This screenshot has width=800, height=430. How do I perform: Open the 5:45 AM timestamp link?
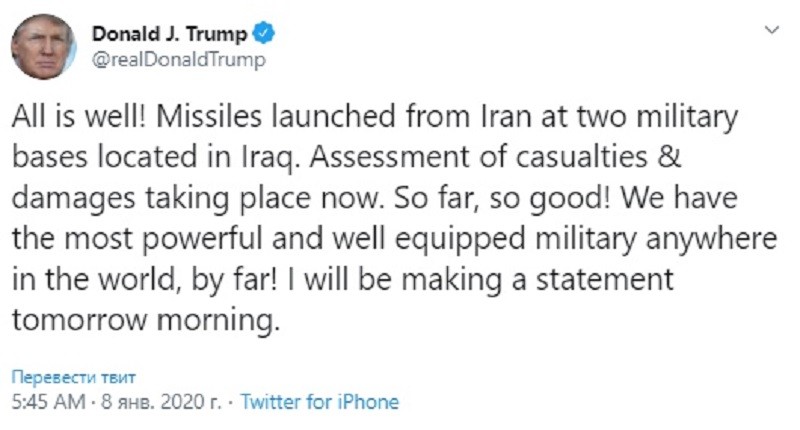49,402
